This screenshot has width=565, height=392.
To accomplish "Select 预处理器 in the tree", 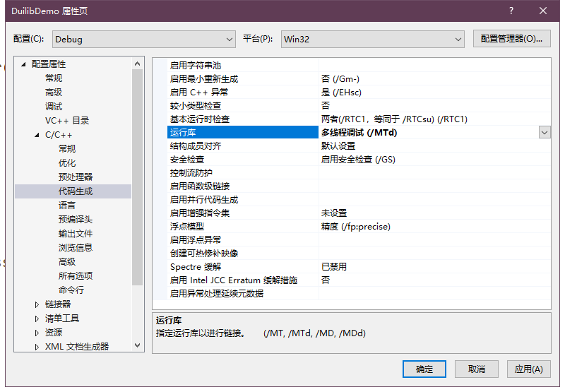I will (x=76, y=177).
